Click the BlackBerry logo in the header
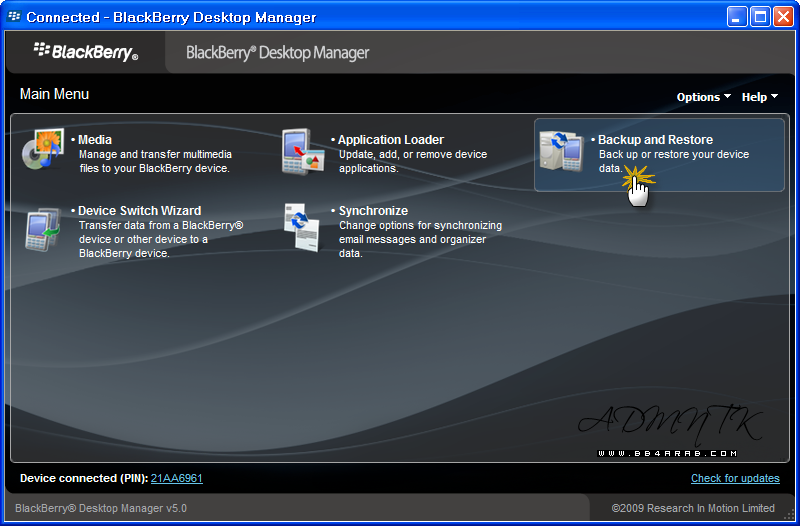This screenshot has width=800, height=526. pyautogui.click(x=86, y=52)
